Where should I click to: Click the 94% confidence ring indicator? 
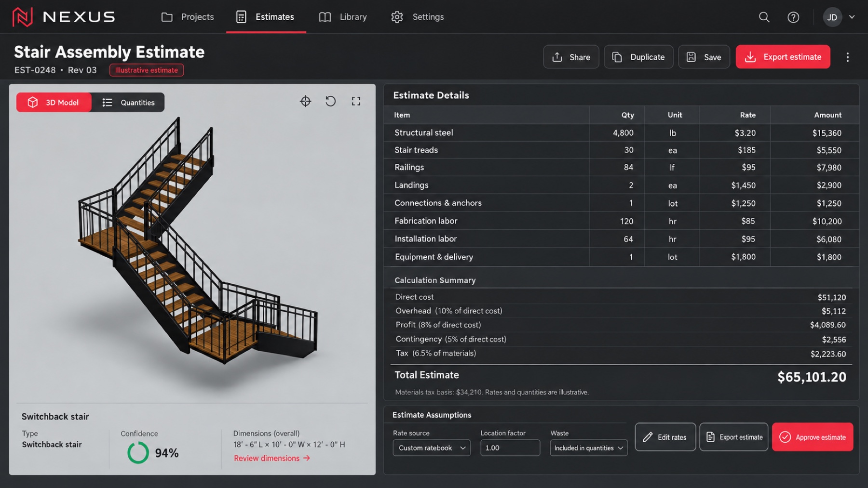click(138, 453)
